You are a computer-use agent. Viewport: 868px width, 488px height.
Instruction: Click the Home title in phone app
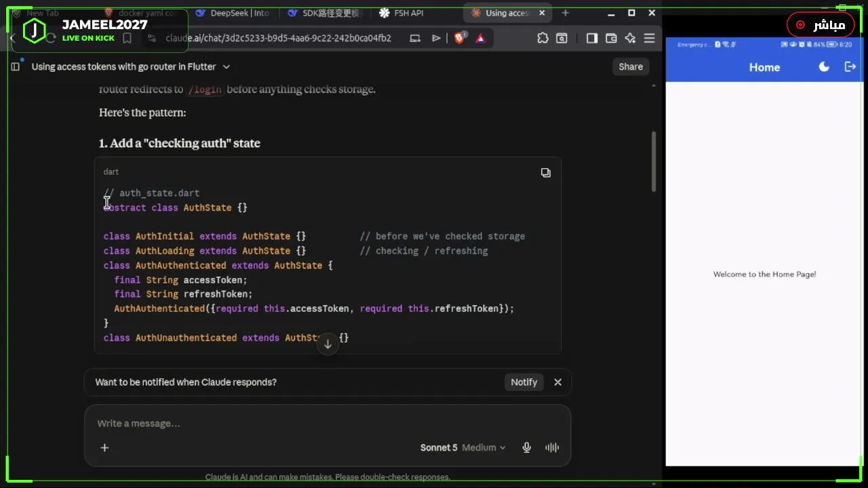[764, 67]
